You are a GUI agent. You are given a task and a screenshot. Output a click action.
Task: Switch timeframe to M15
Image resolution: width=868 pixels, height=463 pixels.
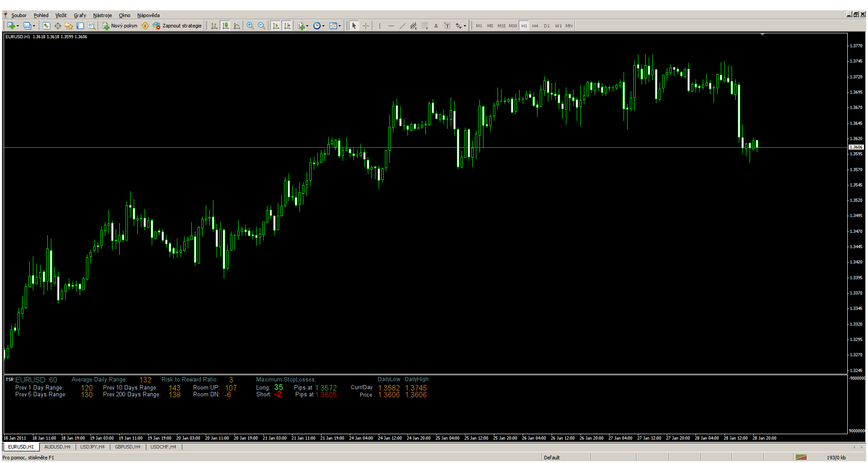[x=501, y=26]
